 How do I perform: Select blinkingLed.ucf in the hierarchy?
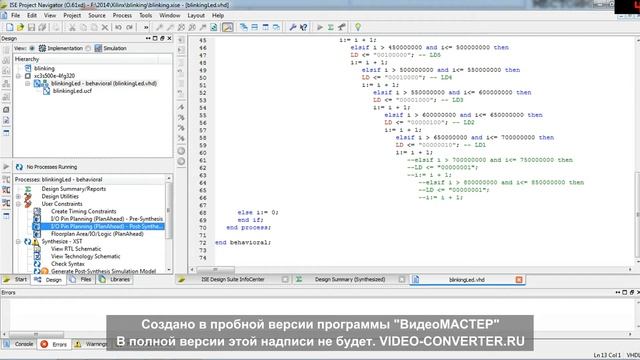(72, 91)
